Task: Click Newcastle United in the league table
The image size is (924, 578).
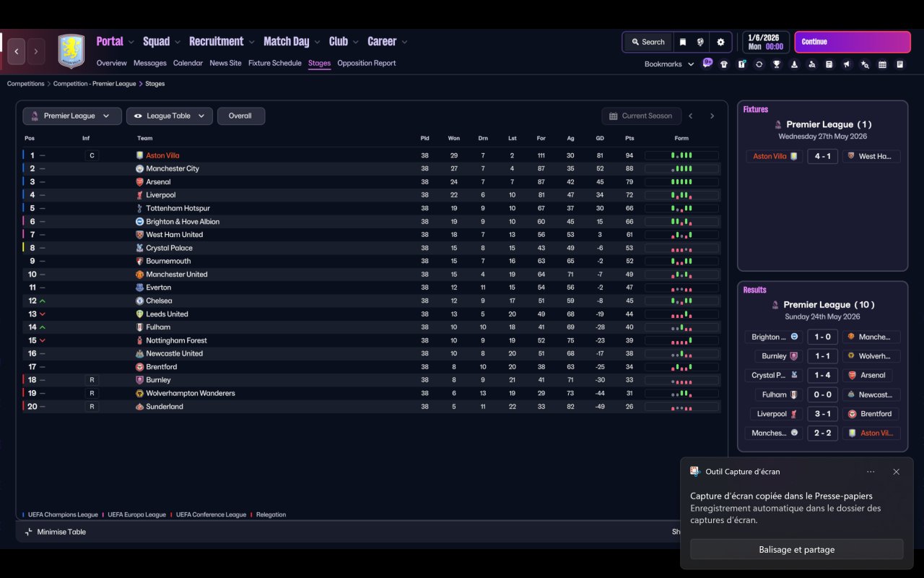Action: tap(175, 353)
